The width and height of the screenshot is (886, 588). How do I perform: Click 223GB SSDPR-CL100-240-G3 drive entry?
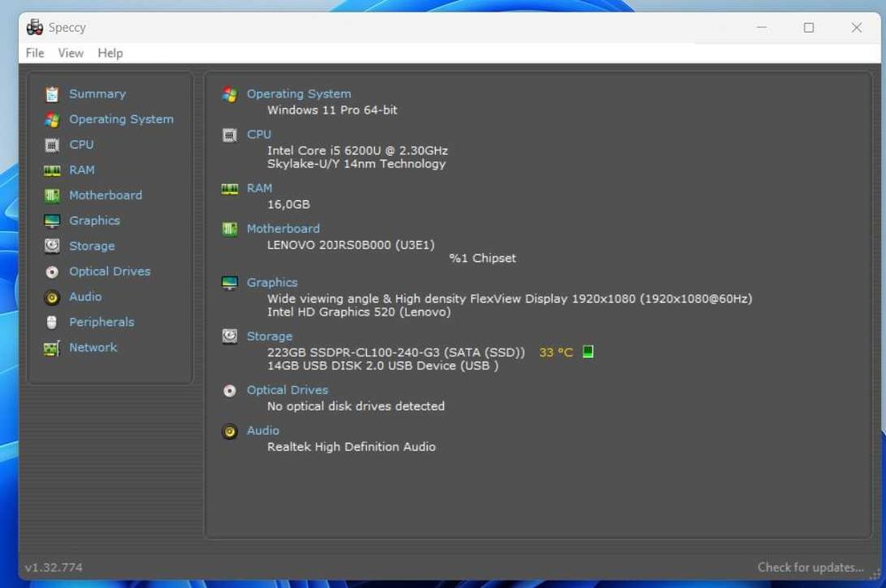pos(396,352)
